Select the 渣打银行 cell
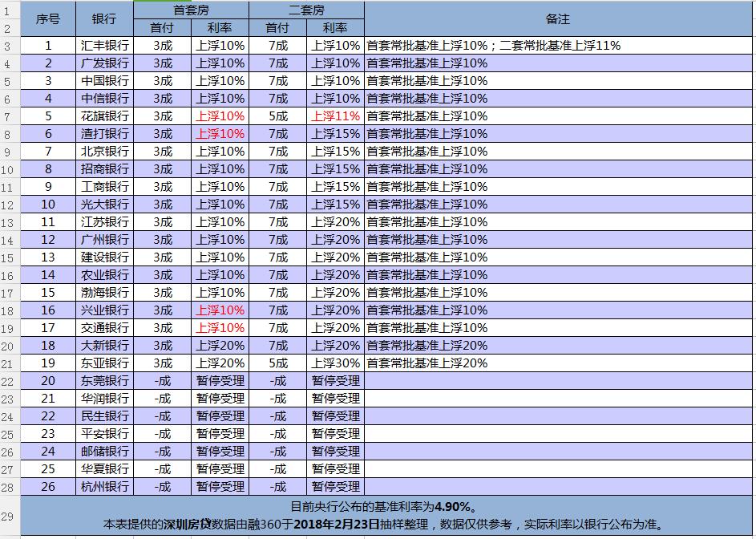Image resolution: width=756 pixels, height=539 pixels. tap(104, 134)
